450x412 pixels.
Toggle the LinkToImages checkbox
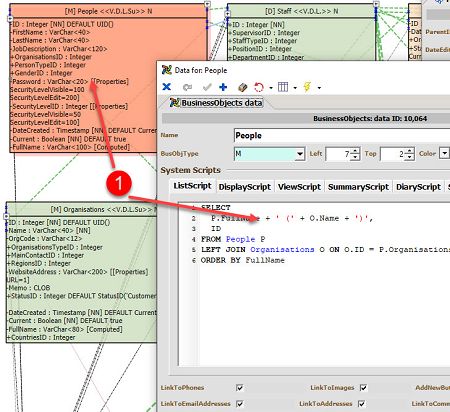point(364,388)
